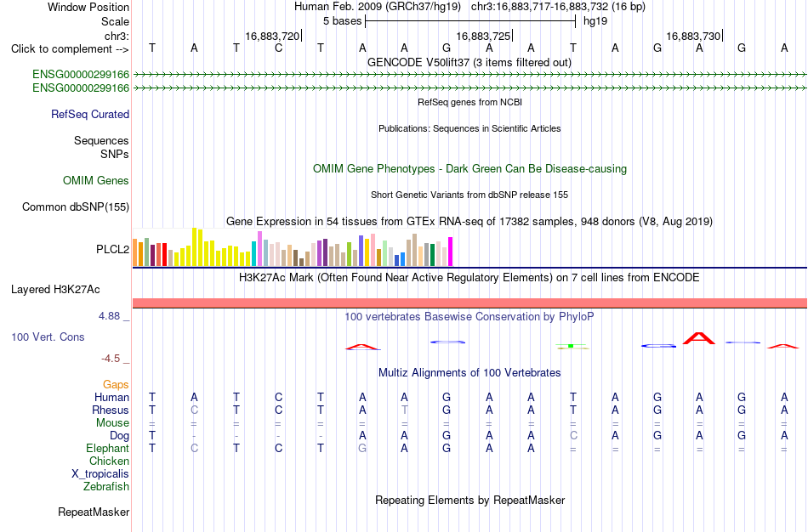Viewport: 808px width, 532px height.
Task: Select the Rhesus species row label
Action: pos(111,410)
